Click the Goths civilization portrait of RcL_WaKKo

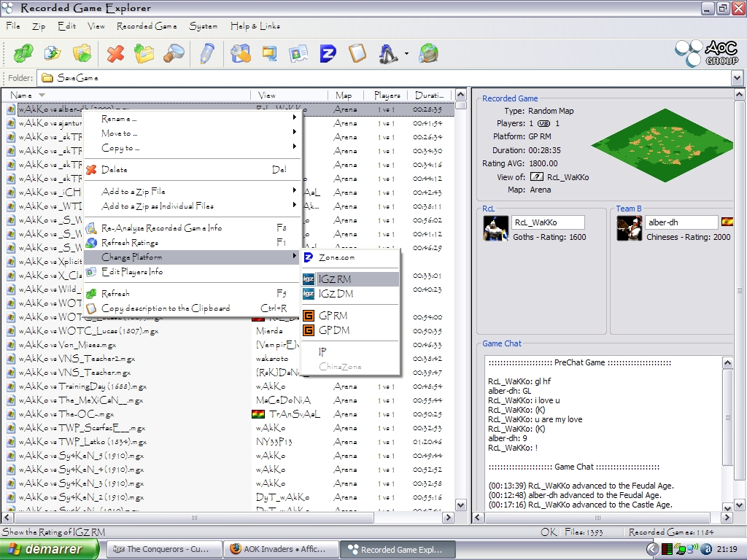pyautogui.click(x=495, y=228)
